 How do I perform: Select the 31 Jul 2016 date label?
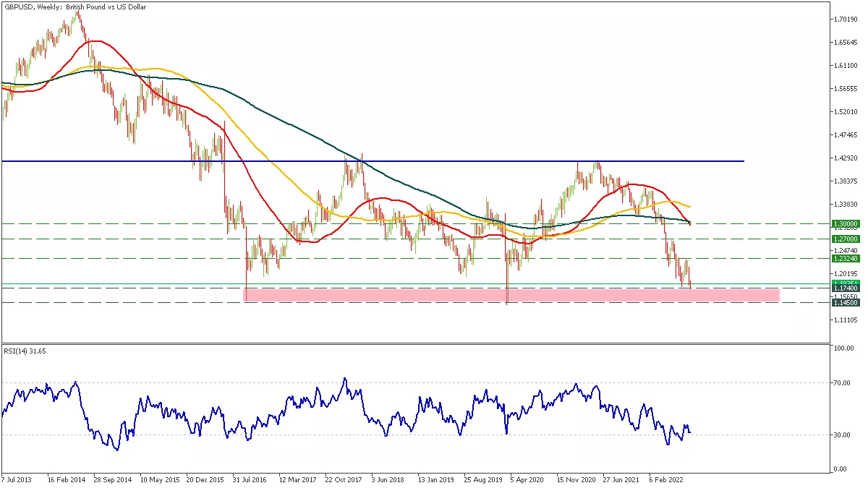point(250,479)
